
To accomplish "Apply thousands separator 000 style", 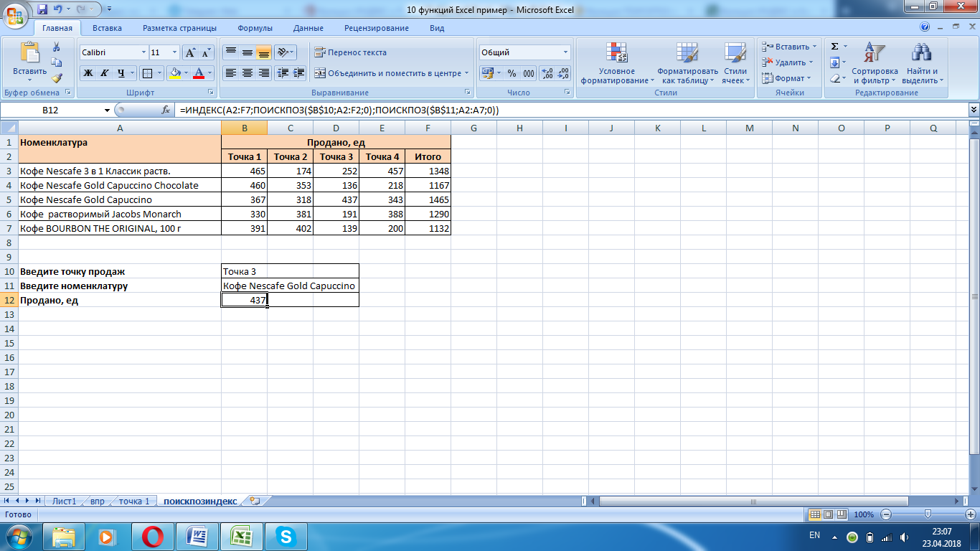I will click(529, 73).
